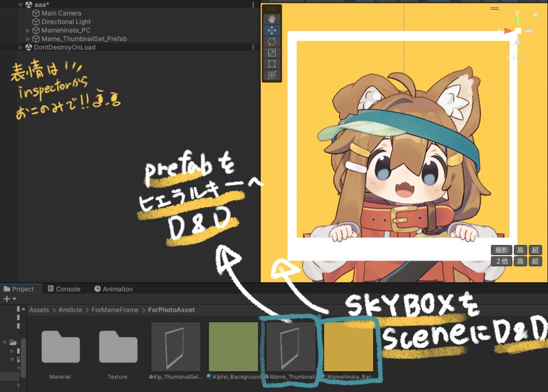Expand the DontDestroyOnLoad scene
The image size is (548, 392).
20,47
